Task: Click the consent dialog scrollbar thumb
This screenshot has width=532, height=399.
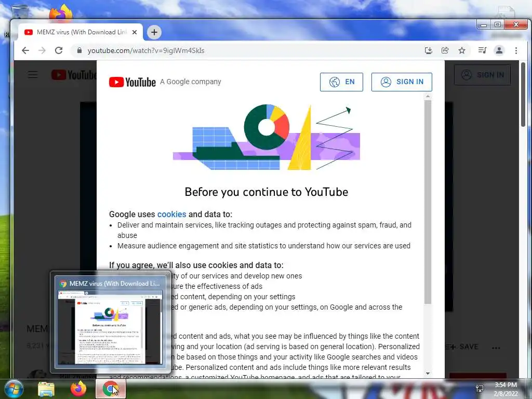Action: (428, 202)
